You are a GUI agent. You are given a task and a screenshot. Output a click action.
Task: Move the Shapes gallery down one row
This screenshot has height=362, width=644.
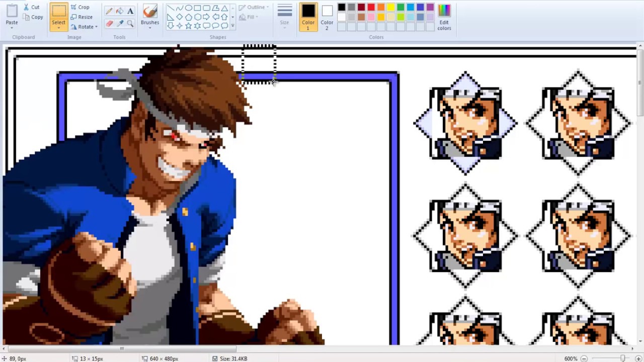pos(232,17)
